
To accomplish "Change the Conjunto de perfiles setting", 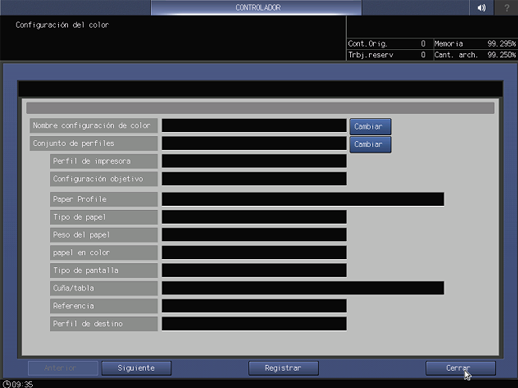I will point(370,144).
